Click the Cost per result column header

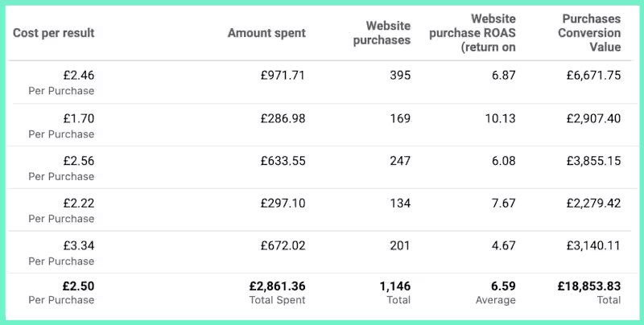[53, 33]
